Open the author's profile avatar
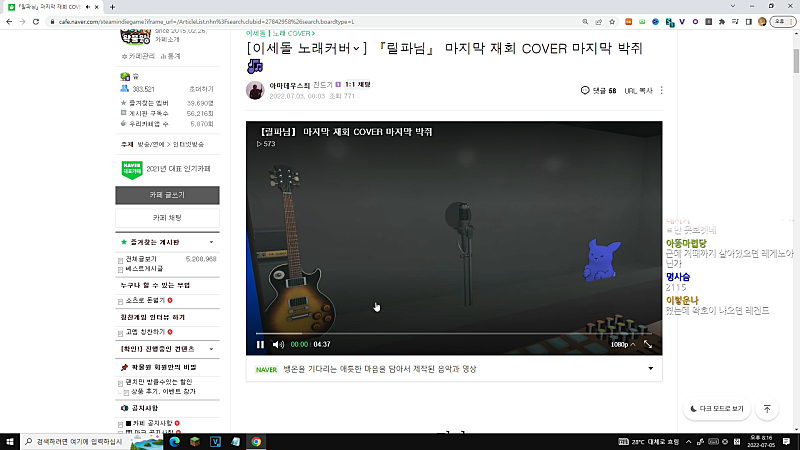The height and width of the screenshot is (450, 800). (x=255, y=90)
